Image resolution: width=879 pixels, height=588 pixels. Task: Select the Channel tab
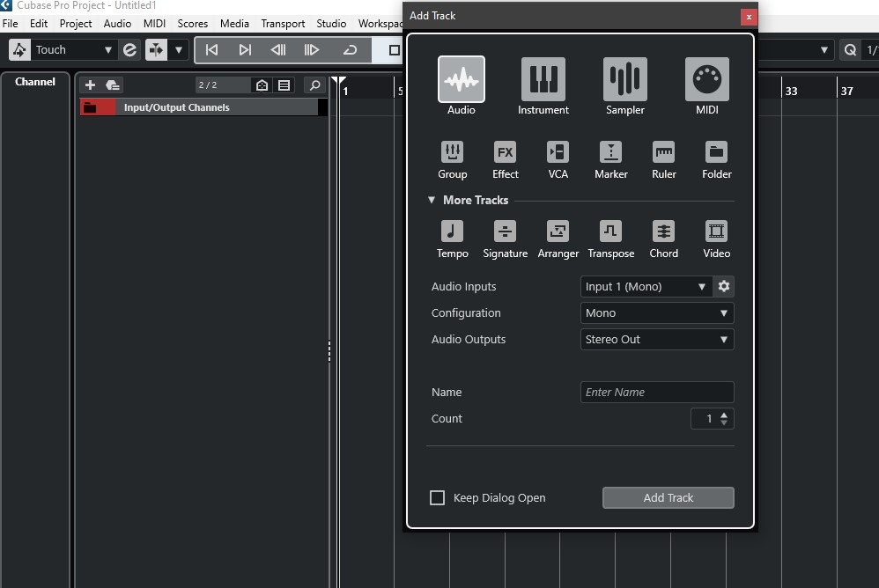[x=34, y=82]
